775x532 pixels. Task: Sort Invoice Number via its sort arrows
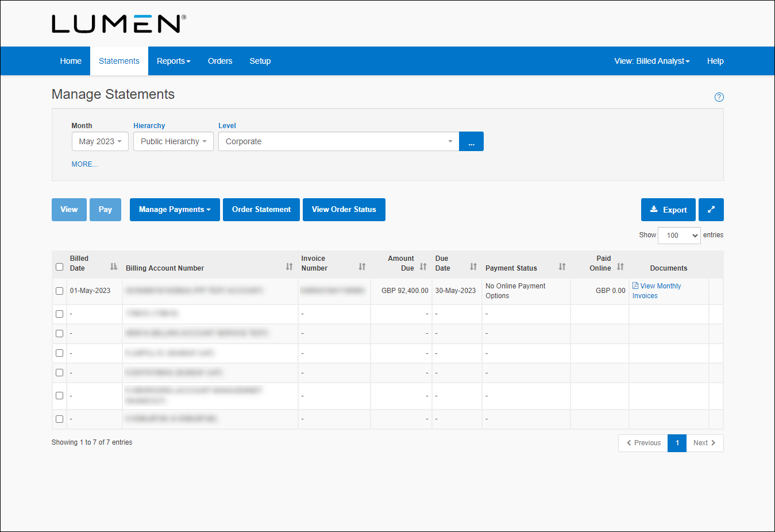362,266
